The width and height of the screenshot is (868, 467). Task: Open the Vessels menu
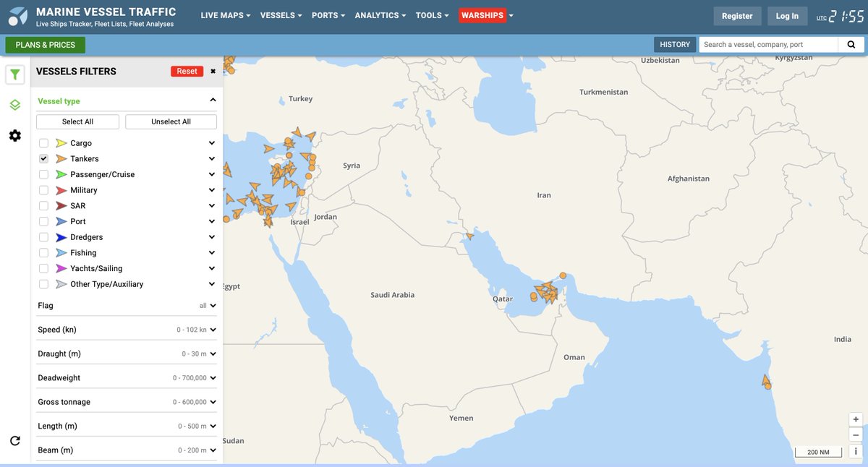pos(281,15)
